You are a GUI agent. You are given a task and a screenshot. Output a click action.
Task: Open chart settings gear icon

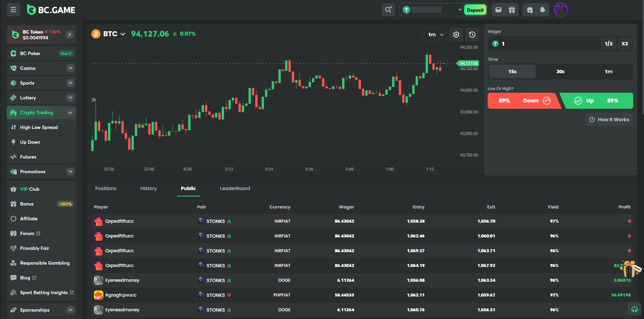(x=456, y=35)
